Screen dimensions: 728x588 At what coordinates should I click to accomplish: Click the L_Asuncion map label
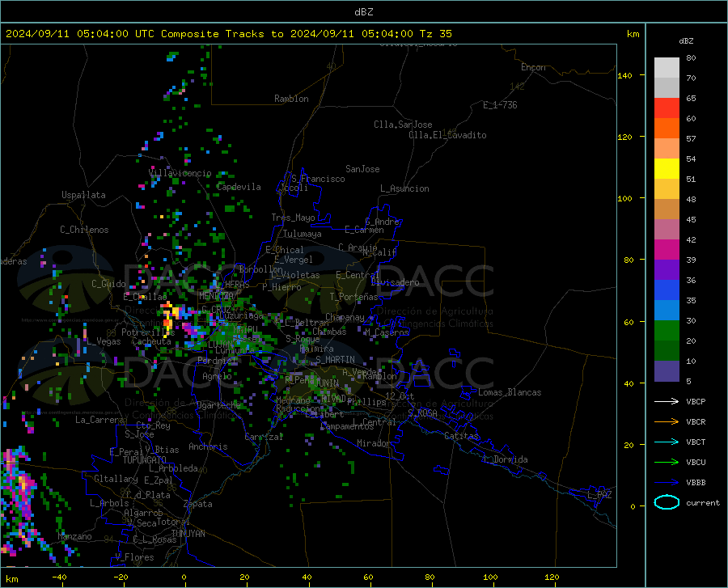(404, 188)
